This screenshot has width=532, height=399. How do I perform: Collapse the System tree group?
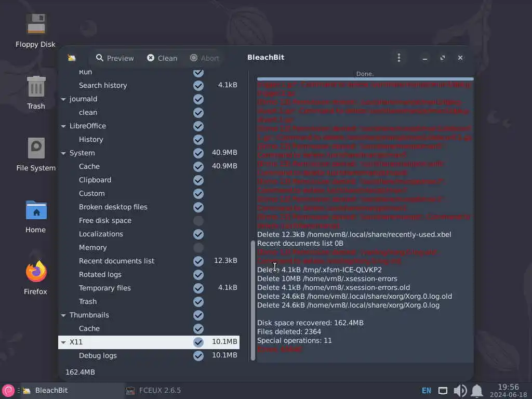[x=63, y=153]
